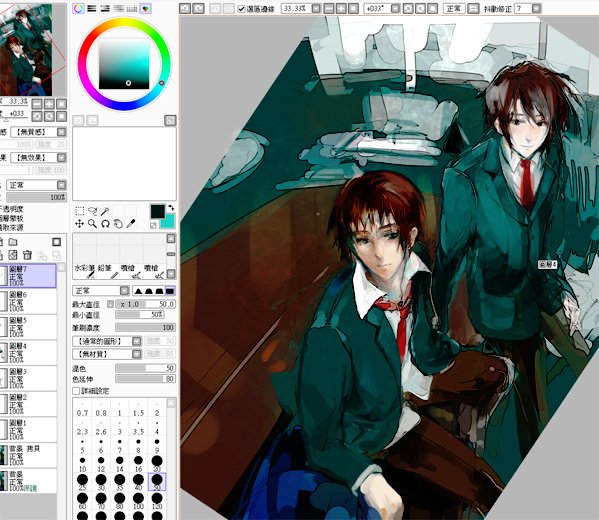The image size is (599, 520).
Task: Click the hue ring's cyan marker
Action: [x=162, y=83]
